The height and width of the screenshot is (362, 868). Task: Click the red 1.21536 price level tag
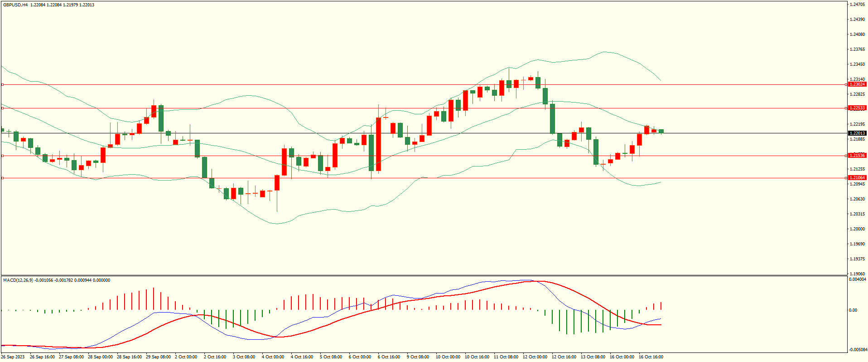click(857, 156)
